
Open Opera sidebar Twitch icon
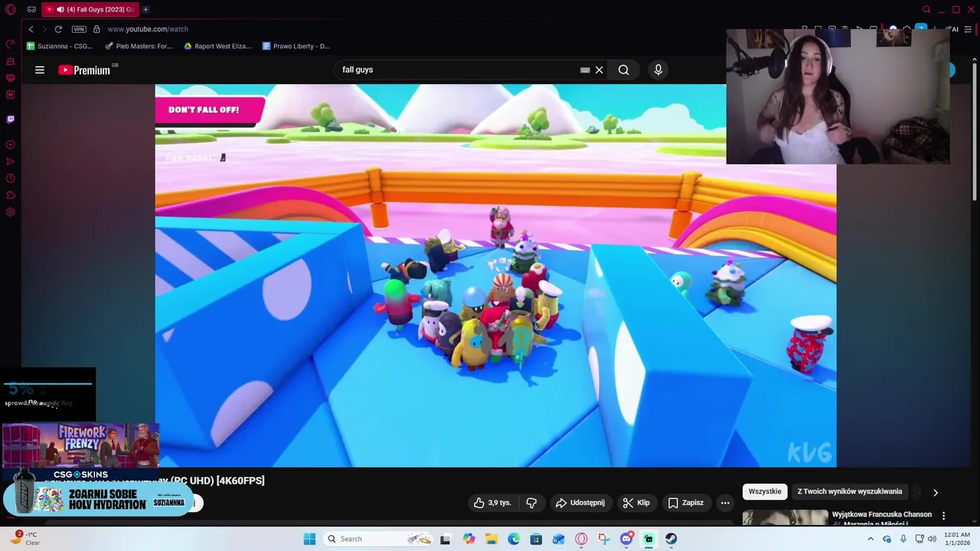coord(11,119)
